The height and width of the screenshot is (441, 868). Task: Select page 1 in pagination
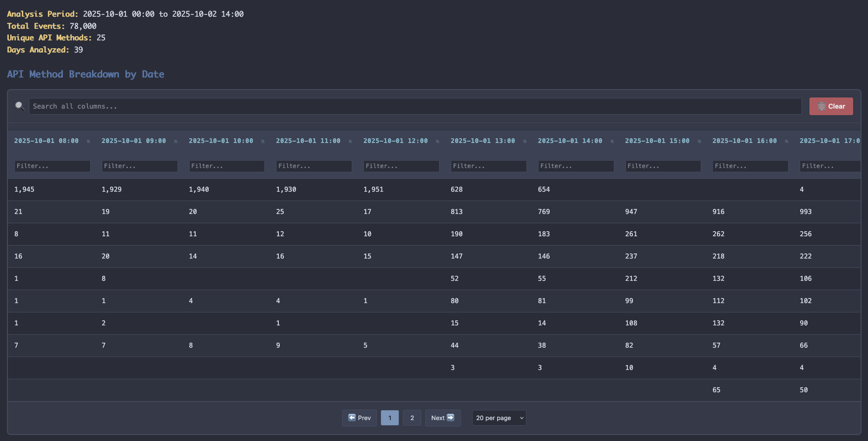click(389, 418)
